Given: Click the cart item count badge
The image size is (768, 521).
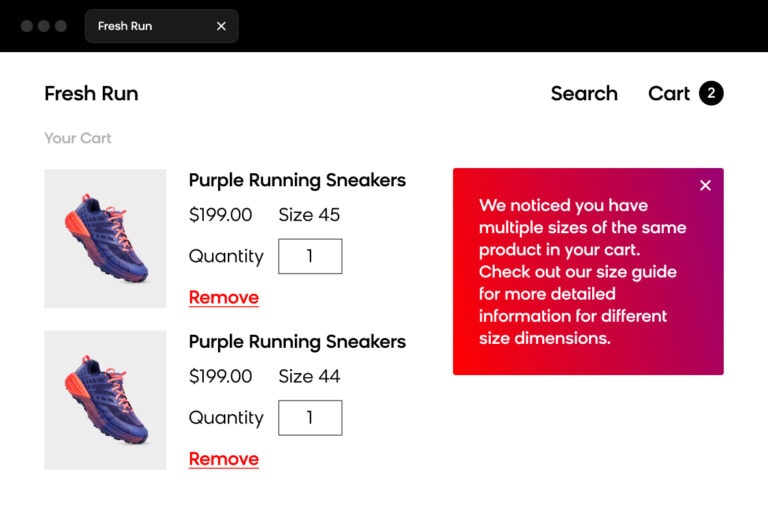Looking at the screenshot, I should [x=711, y=94].
